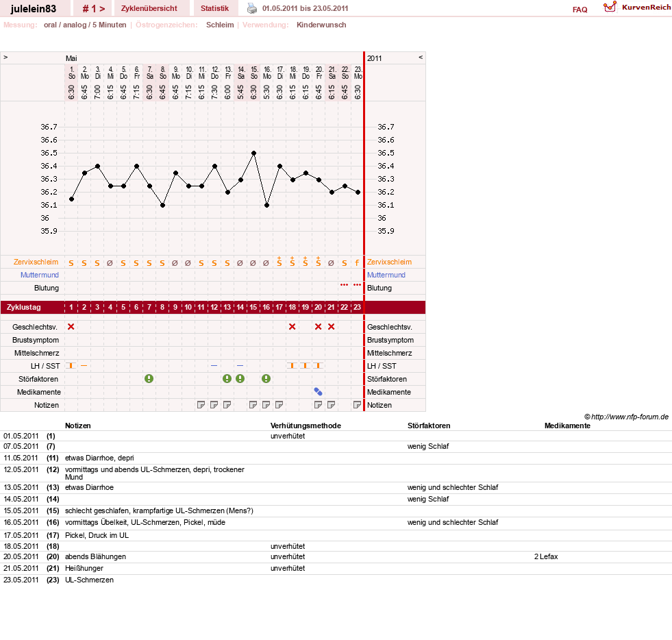Click left Muttermund row label
Image resolution: width=672 pixels, height=640 pixels.
(40, 275)
